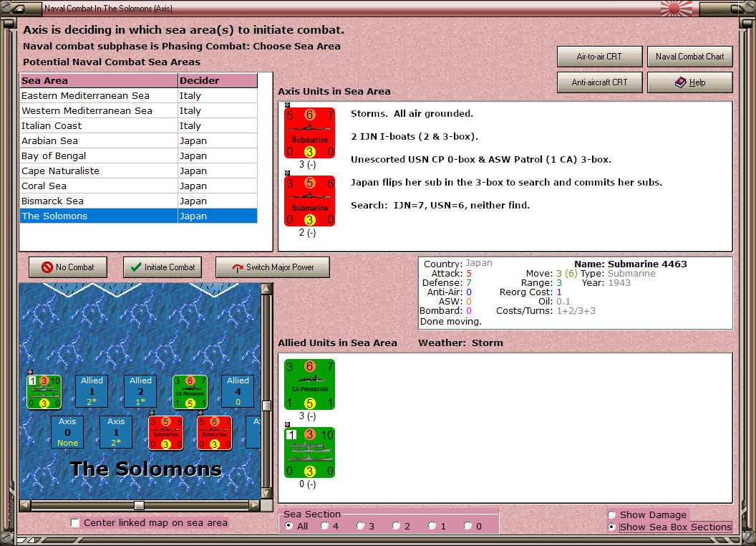Click Switch Major Power button
Screen dimensions: 756x546
click(x=273, y=267)
